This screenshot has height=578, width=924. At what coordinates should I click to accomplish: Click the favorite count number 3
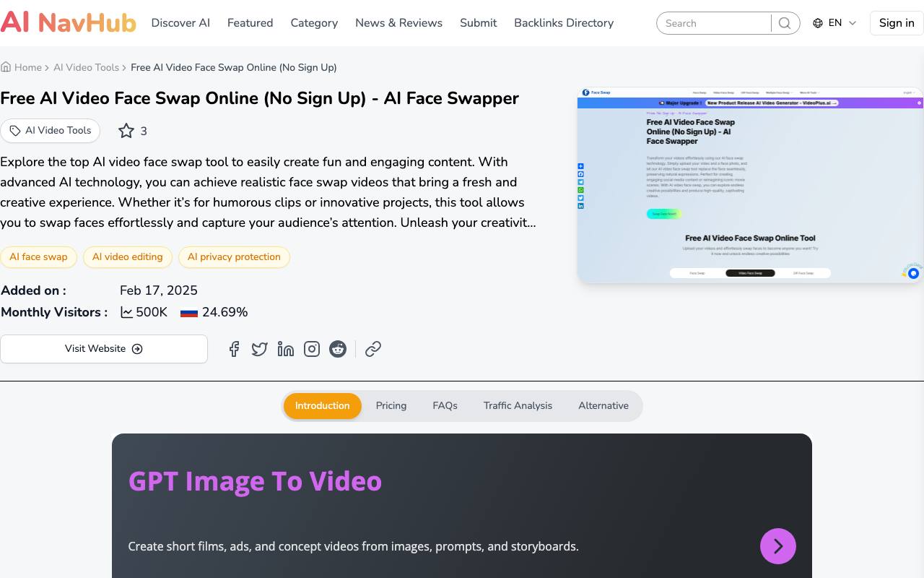144,131
